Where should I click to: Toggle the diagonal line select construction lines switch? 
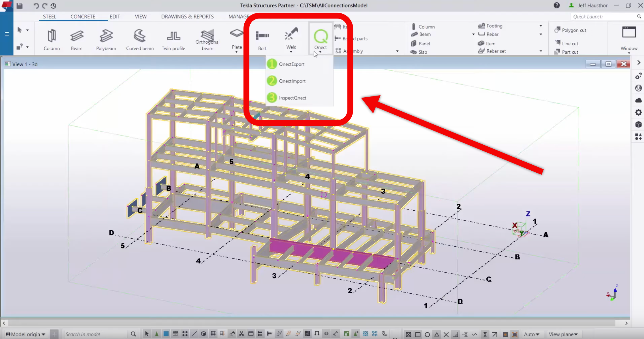(194, 334)
